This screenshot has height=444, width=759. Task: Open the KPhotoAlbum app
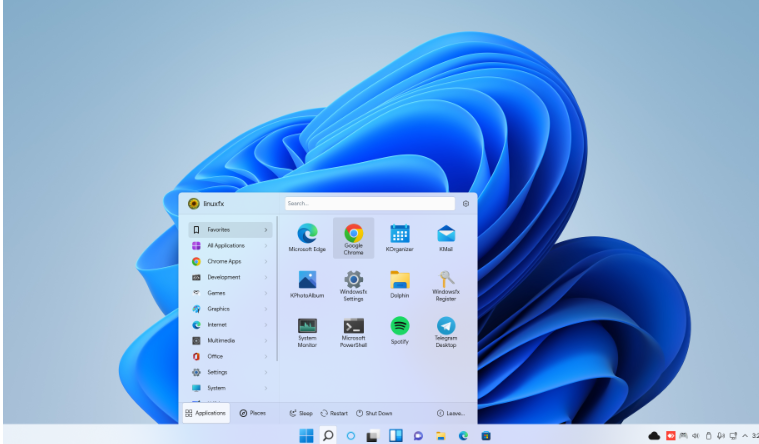pos(307,284)
